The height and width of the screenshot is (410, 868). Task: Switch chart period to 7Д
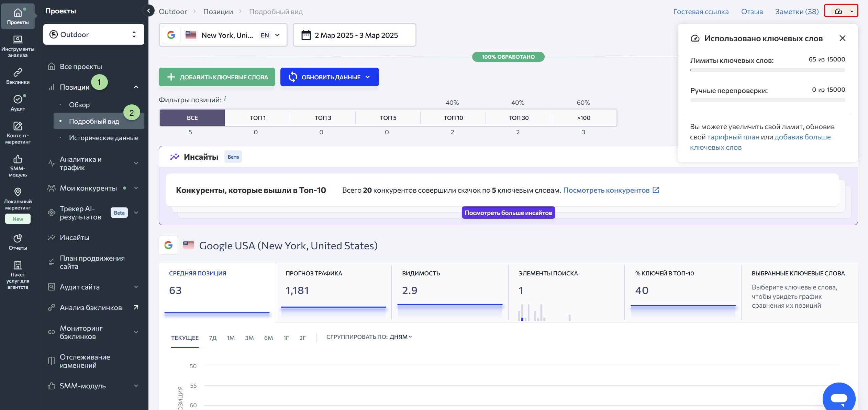pyautogui.click(x=213, y=338)
